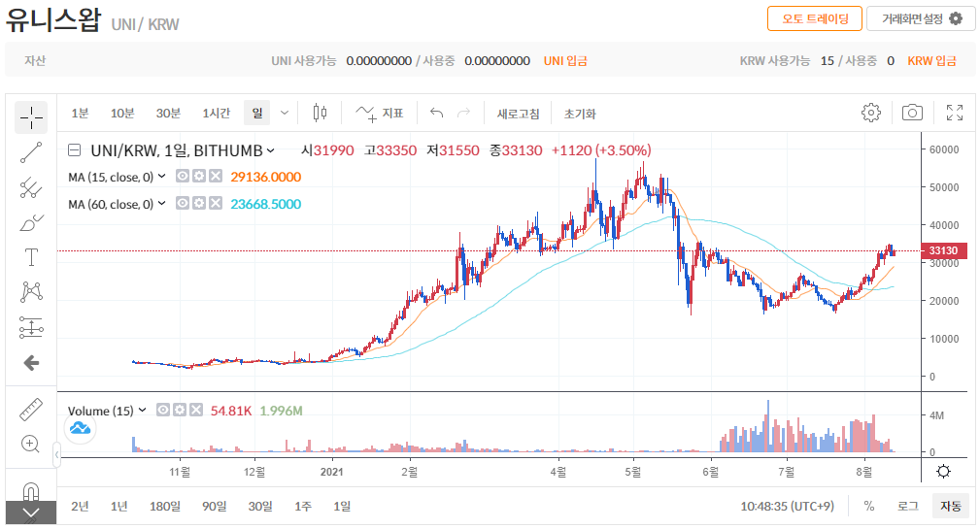980x529 pixels.
Task: Click the 오토 트레이딩 button
Action: (x=815, y=18)
